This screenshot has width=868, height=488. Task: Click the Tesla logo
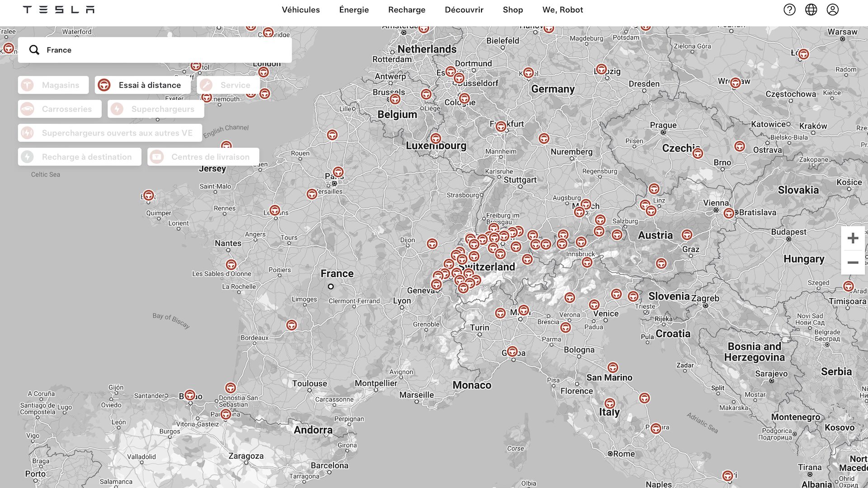pyautogui.click(x=59, y=9)
